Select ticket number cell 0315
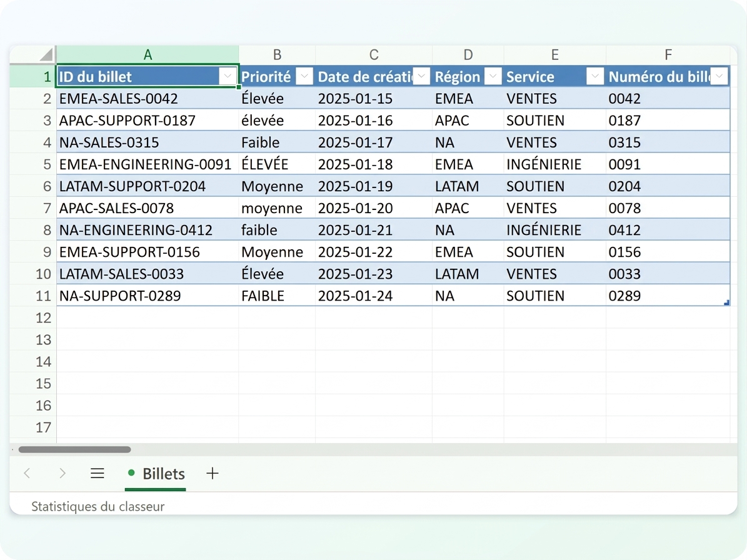747x560 pixels. (668, 142)
